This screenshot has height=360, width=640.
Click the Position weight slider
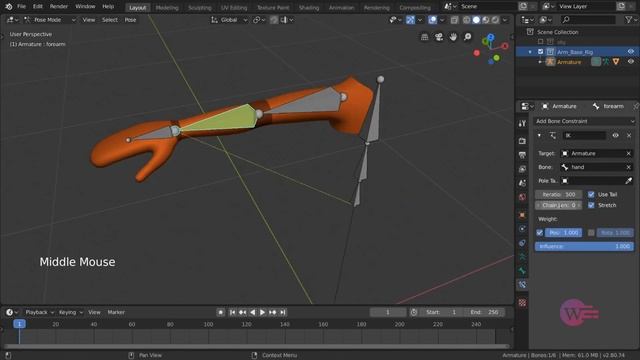(563, 233)
